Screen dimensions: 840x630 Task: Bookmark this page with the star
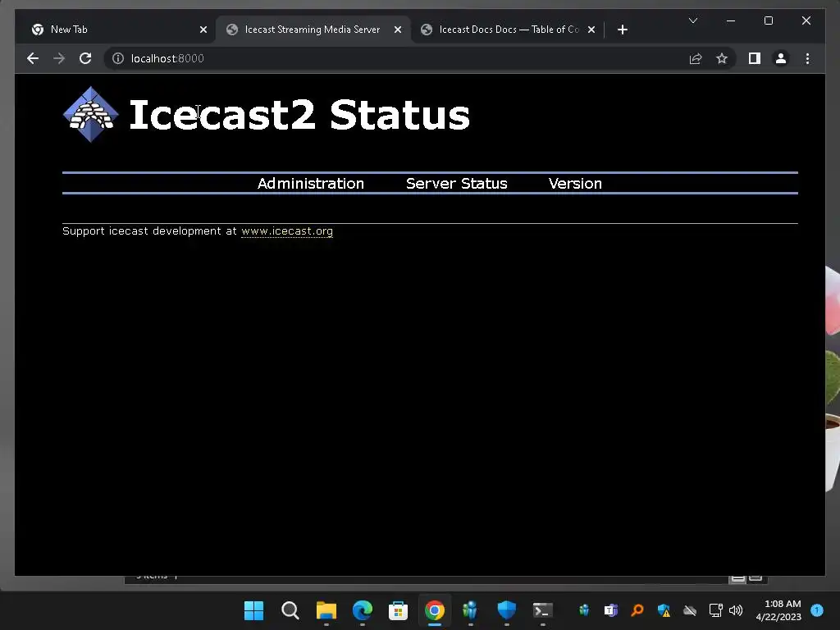722,58
